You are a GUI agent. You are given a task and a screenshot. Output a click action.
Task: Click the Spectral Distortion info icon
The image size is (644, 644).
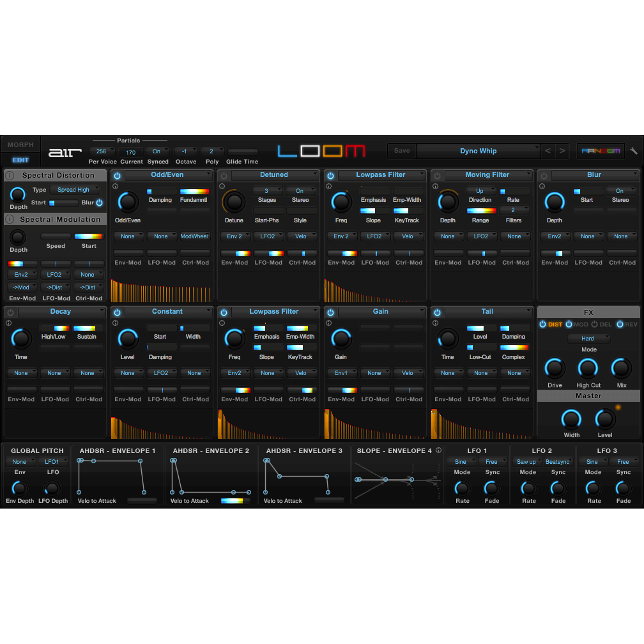pyautogui.click(x=10, y=175)
